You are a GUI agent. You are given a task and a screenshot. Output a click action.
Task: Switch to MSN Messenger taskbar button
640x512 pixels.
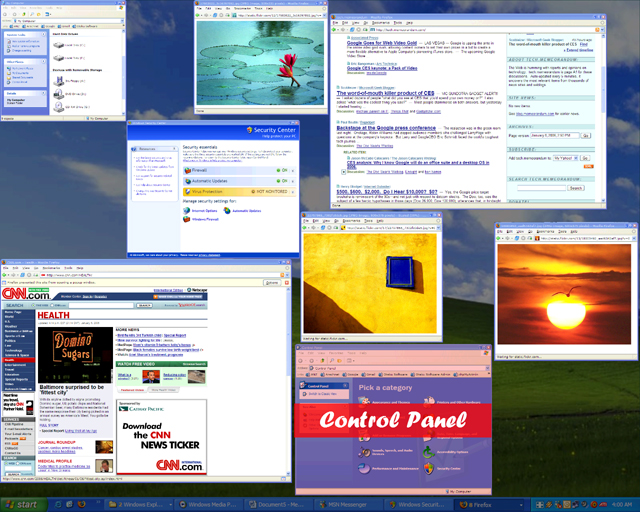(x=349, y=505)
